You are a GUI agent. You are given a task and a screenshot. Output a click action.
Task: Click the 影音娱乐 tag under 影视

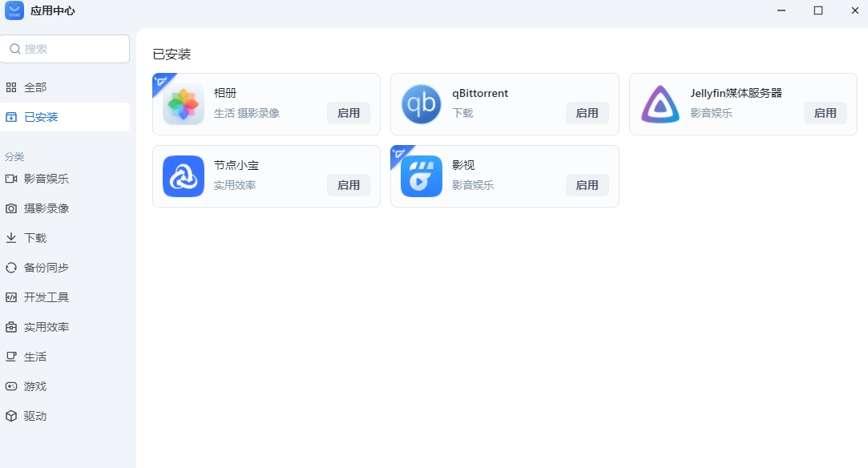coord(473,185)
